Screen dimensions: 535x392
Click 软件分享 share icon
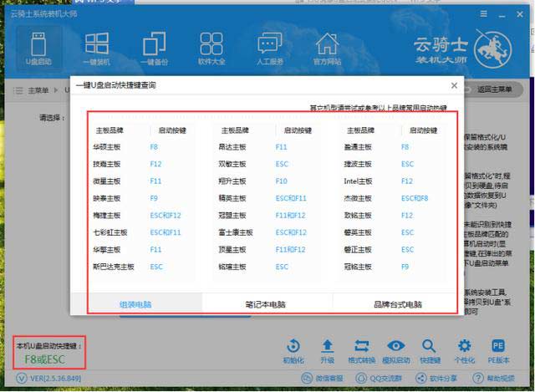[436, 378]
